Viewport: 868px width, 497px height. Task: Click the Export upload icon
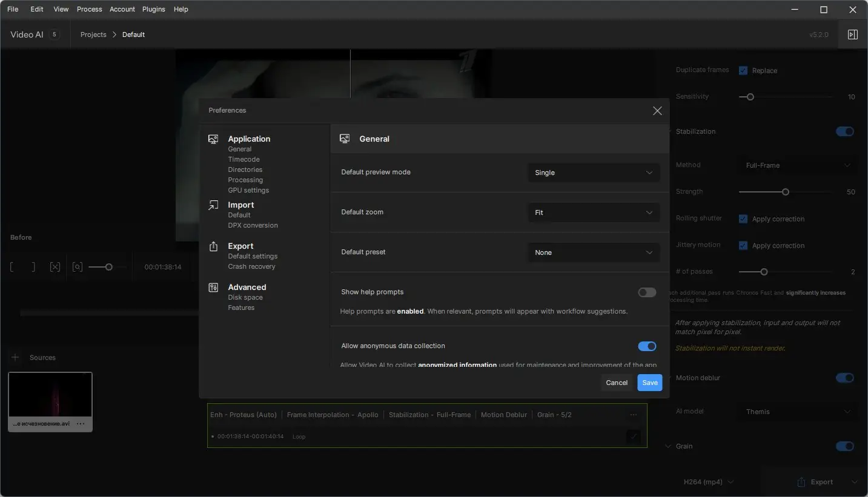click(x=801, y=482)
